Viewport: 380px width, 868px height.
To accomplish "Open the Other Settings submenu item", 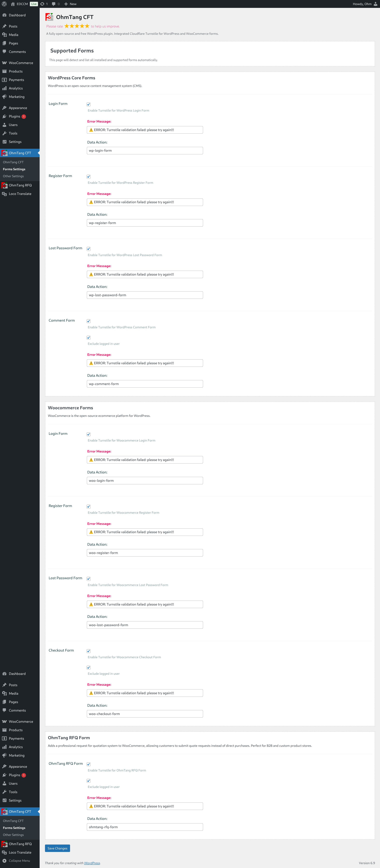I will [x=14, y=176].
